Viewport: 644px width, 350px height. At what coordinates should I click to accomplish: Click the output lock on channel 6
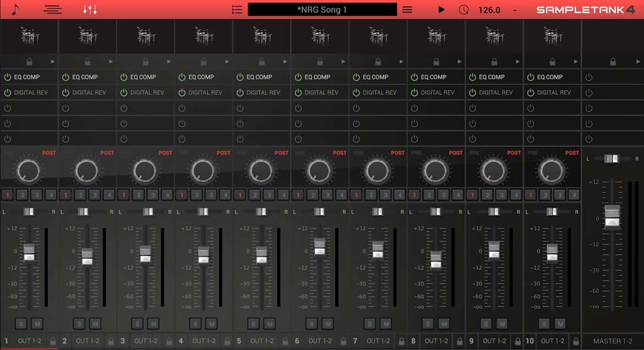click(343, 341)
